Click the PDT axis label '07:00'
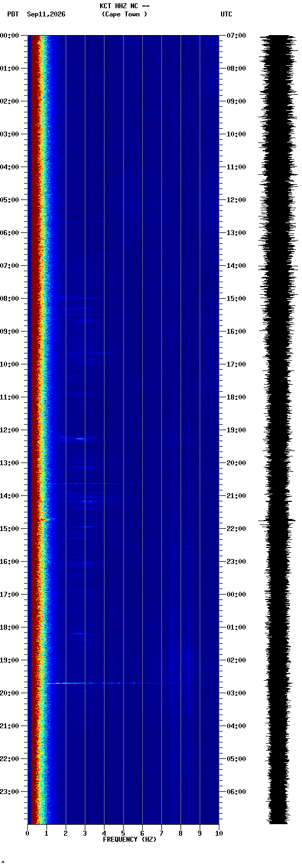Viewport: 302px width, 868px height. pos(10,266)
